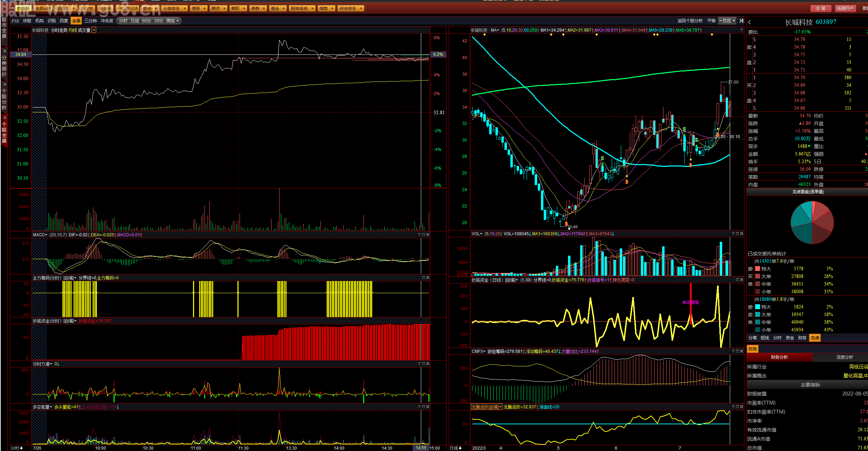Maximize the 抄底资金(日线) panel
Viewport: 868px width, 451px height.
click(737, 280)
